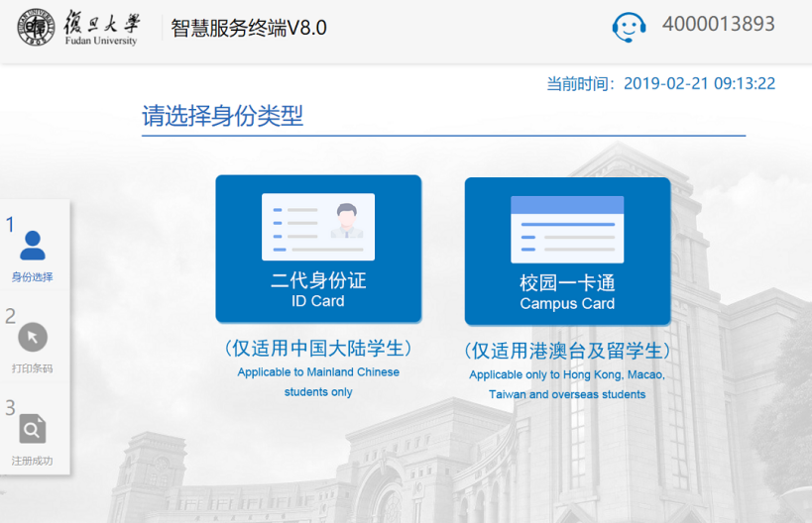The image size is (812, 523).
Task: Go to the 打印条码 step label
Action: click(x=33, y=368)
